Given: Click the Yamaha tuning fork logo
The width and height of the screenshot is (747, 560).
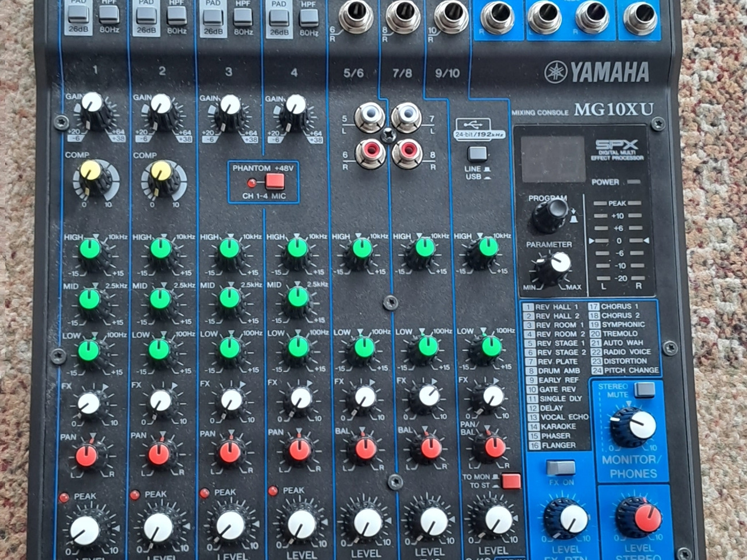Looking at the screenshot, I should [x=555, y=70].
